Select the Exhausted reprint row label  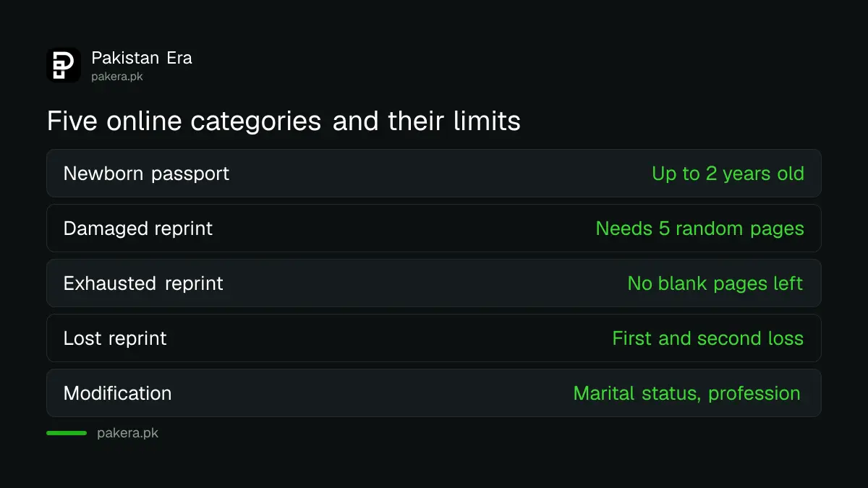(143, 283)
